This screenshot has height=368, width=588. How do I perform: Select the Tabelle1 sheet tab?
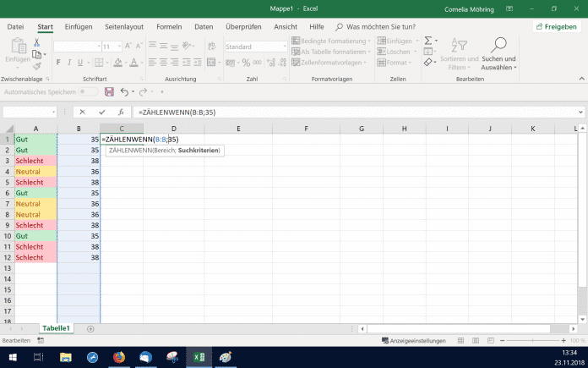(57, 328)
